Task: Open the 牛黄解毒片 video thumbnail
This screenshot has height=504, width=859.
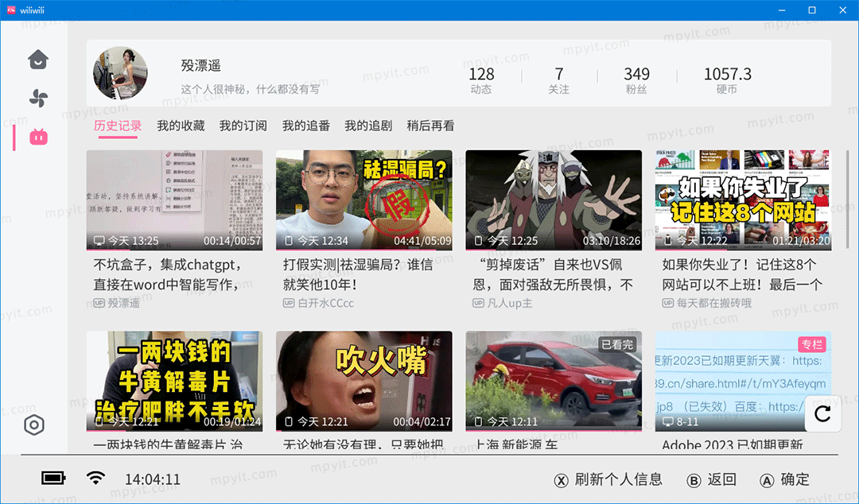Action: [x=174, y=381]
